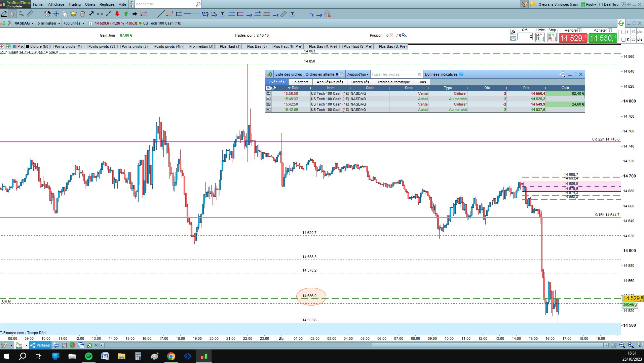This screenshot has height=363, width=644.
Task: Select the red down arrow drawing tool
Action: point(117,14)
